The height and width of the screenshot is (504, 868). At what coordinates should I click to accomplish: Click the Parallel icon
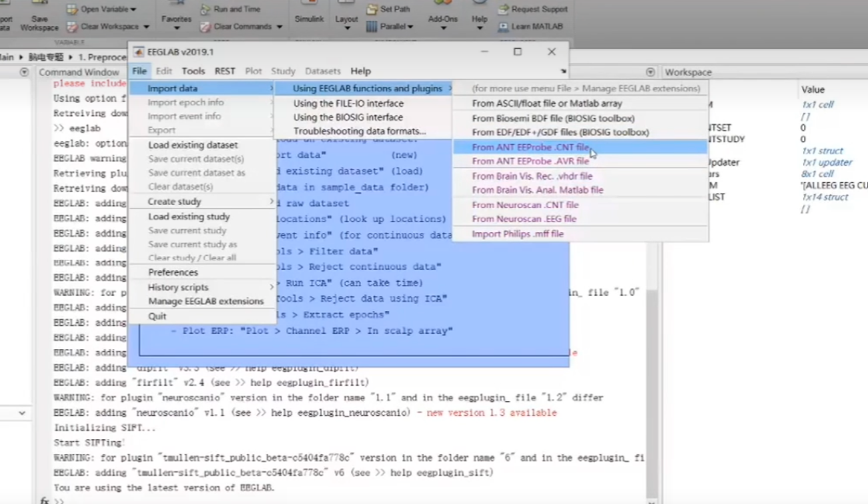click(372, 27)
